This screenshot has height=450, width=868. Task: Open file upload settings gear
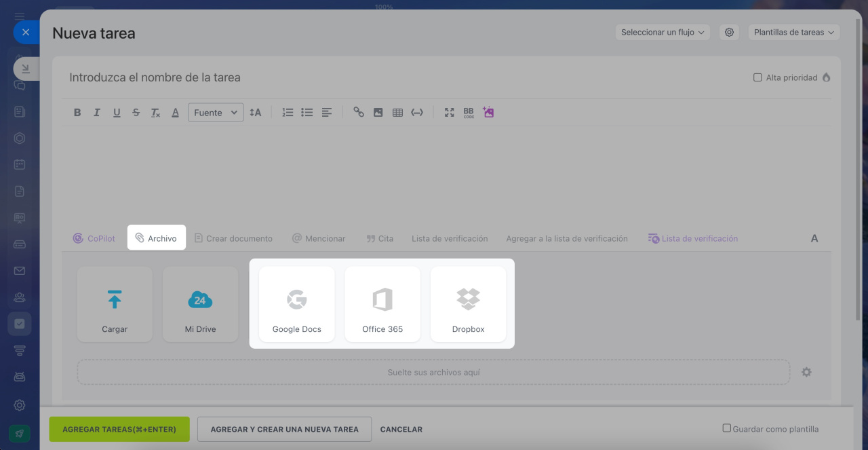(806, 372)
